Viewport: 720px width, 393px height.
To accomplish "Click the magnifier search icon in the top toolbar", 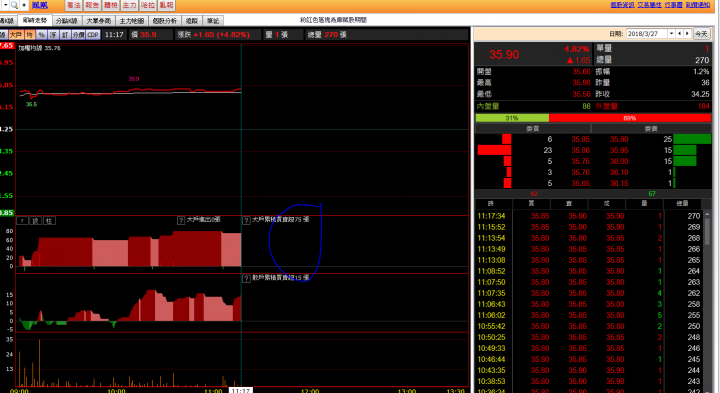I will click(14, 5).
